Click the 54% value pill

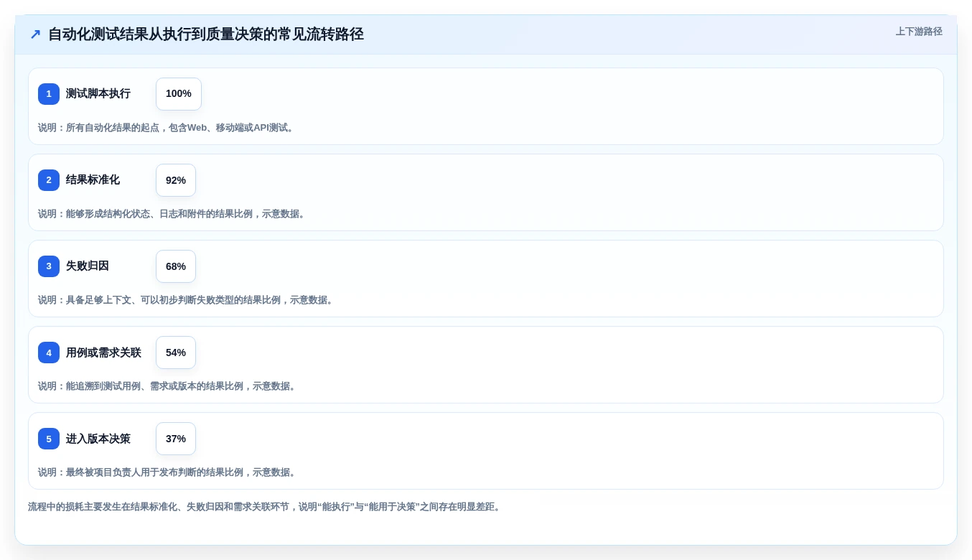pyautogui.click(x=176, y=353)
